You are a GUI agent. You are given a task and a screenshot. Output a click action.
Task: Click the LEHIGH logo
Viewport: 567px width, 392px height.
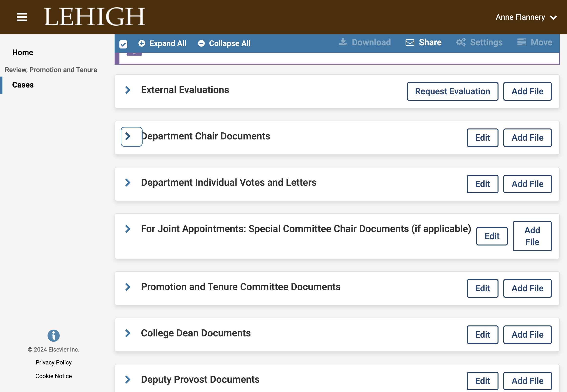click(x=95, y=17)
